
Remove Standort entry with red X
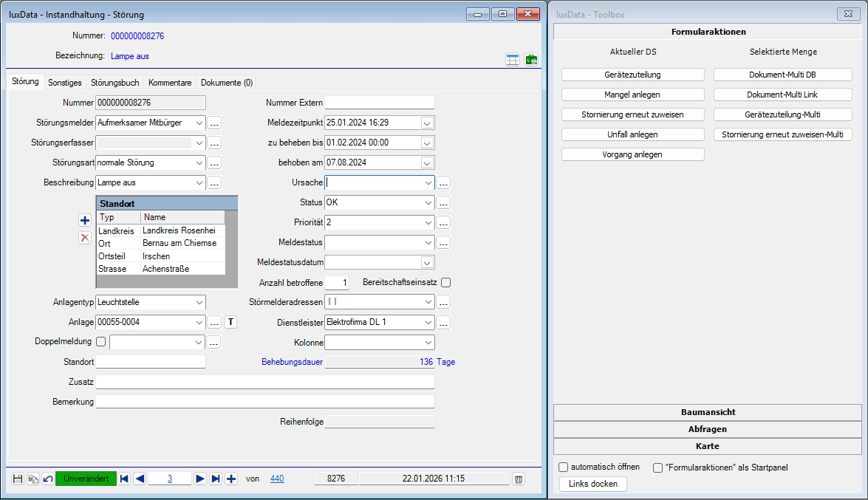click(x=85, y=237)
